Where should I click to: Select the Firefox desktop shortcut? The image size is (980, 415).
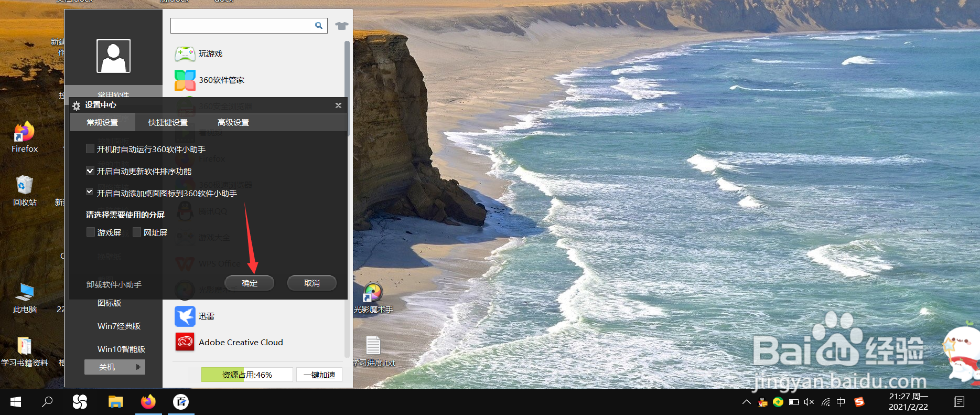pos(24,137)
